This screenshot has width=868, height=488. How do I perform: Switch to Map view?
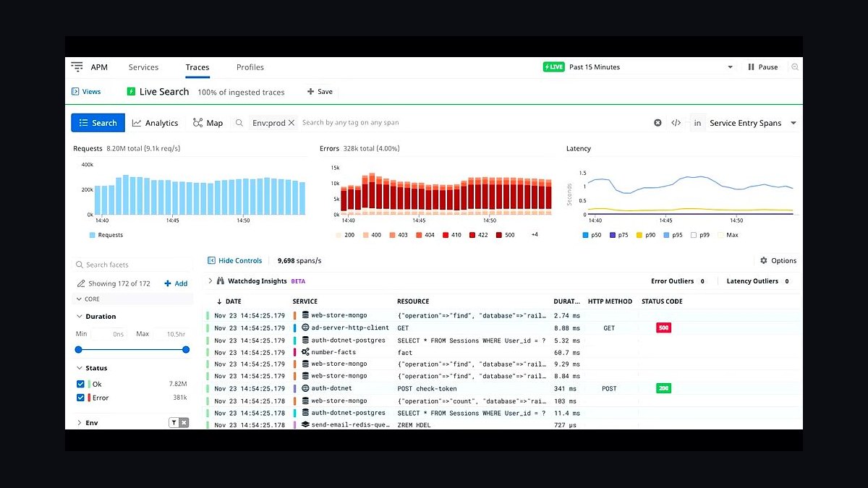pos(208,123)
